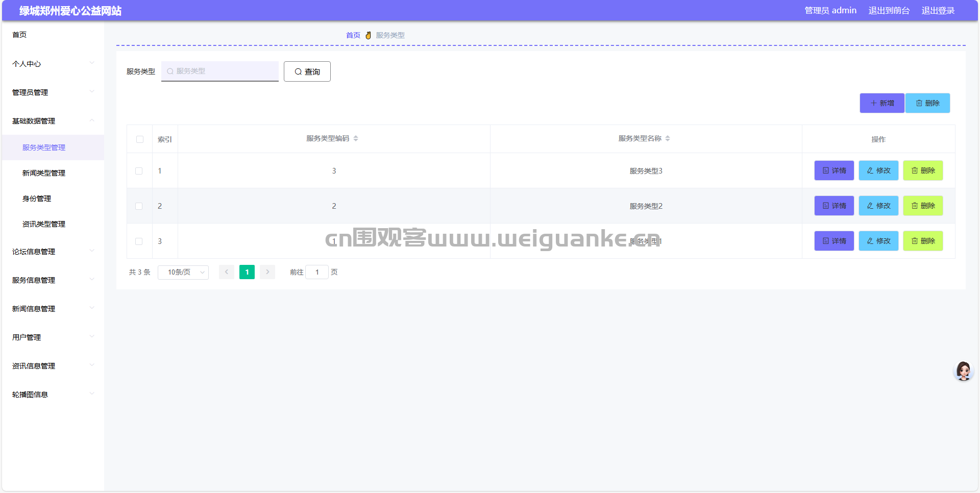Click 退出登录 in header
Viewport: 980px width, 493px height.
tap(938, 10)
